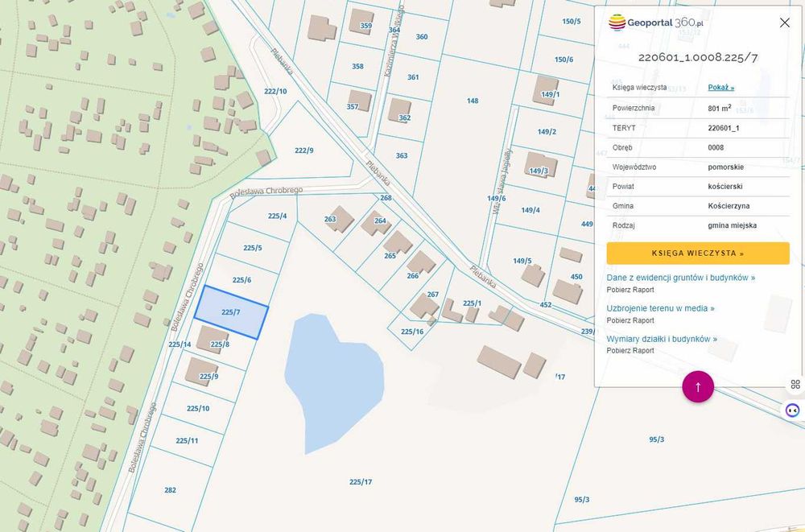805x532 pixels.
Task: Open Dane z ewidencji gruntów i budynków link
Action: click(681, 278)
